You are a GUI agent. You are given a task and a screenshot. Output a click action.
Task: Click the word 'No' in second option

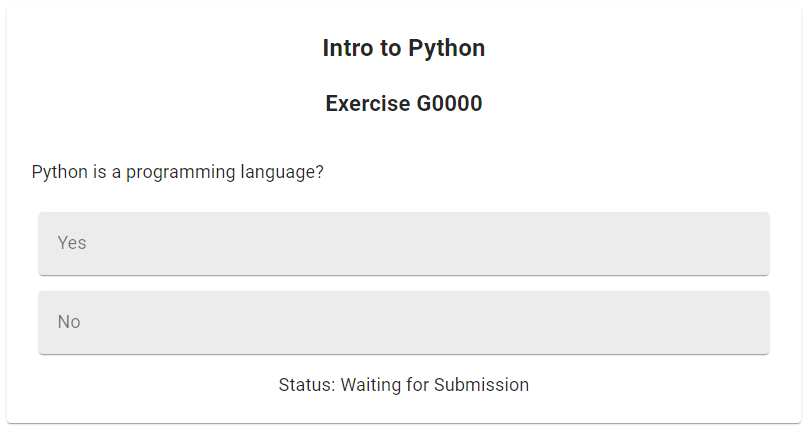click(69, 322)
